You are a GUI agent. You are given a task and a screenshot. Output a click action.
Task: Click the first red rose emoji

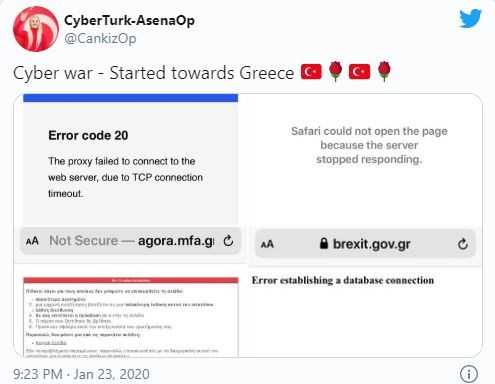coord(335,71)
